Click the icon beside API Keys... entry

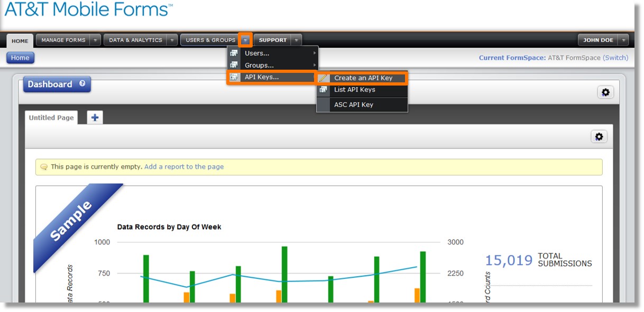coord(234,78)
